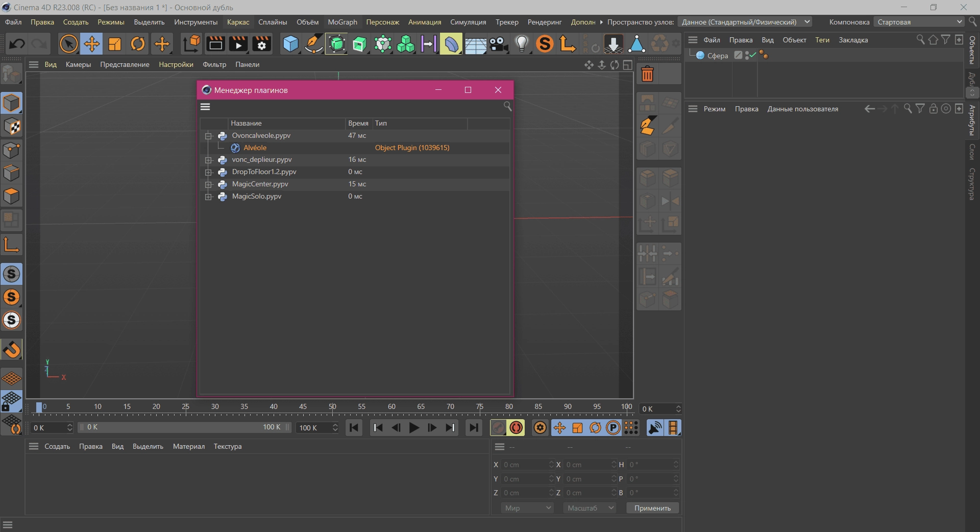
Task: Add a Cube primitive object
Action: pos(290,44)
